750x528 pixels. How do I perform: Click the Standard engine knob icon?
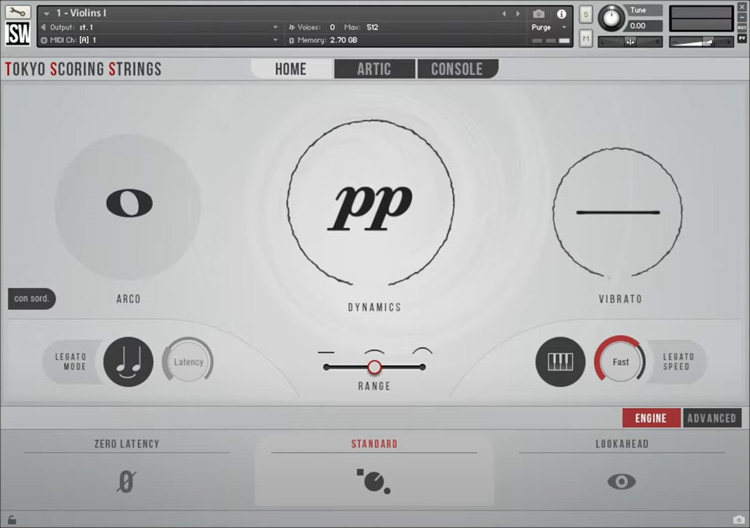pyautogui.click(x=374, y=481)
